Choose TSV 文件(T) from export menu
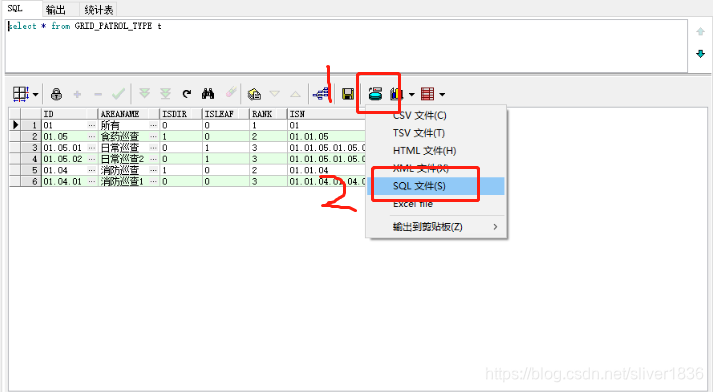Screen dimensions: 713x392 point(437,133)
